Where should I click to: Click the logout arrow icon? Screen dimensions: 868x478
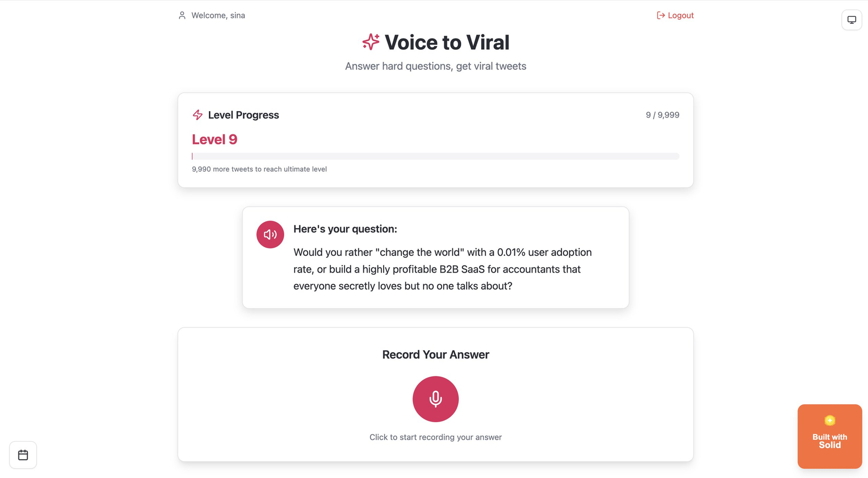[x=661, y=15]
